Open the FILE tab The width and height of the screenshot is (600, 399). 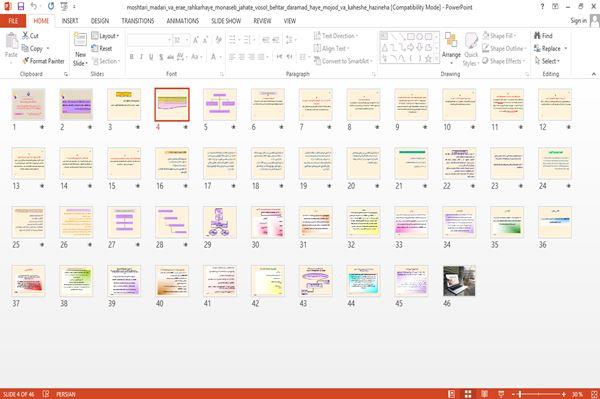13,21
